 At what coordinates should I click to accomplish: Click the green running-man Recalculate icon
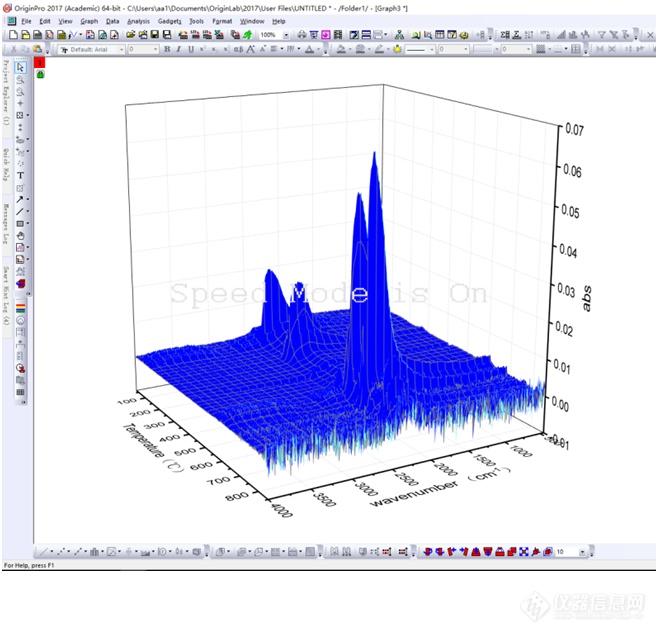[x=248, y=35]
